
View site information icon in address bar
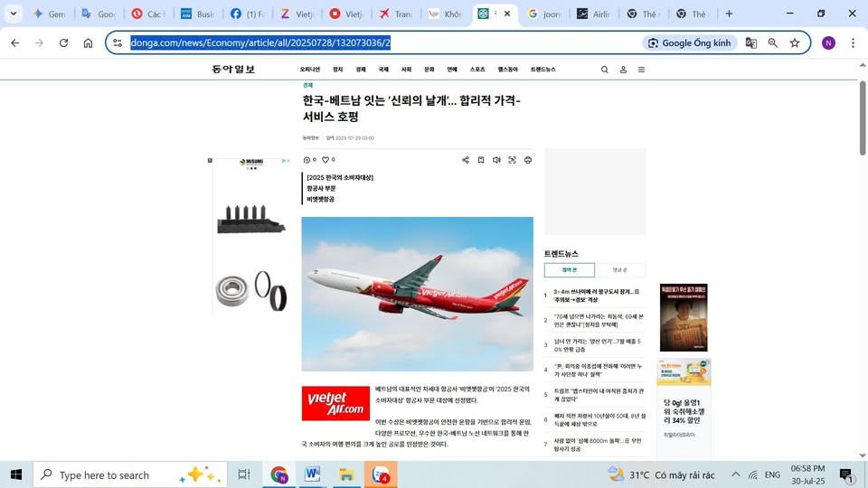[117, 42]
